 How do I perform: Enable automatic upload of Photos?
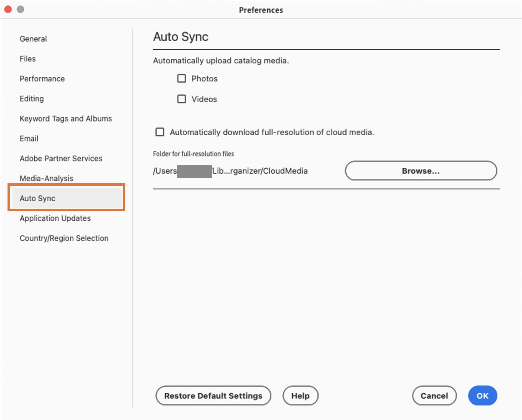coord(182,78)
